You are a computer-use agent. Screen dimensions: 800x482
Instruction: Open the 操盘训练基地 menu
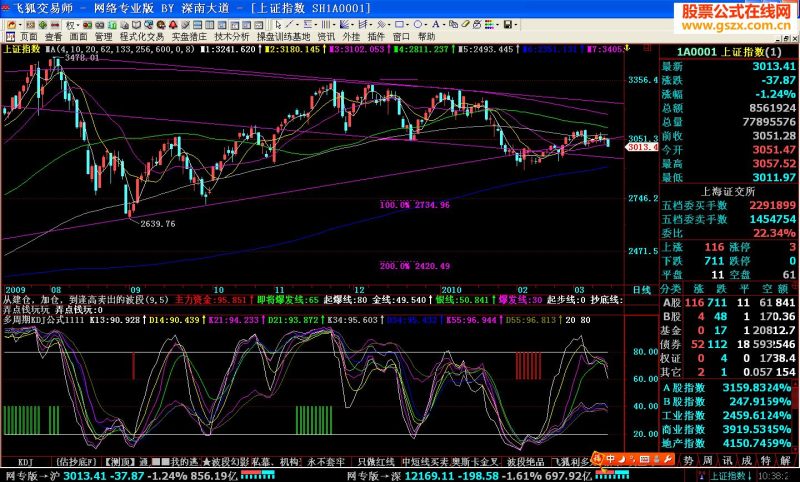[x=283, y=37]
